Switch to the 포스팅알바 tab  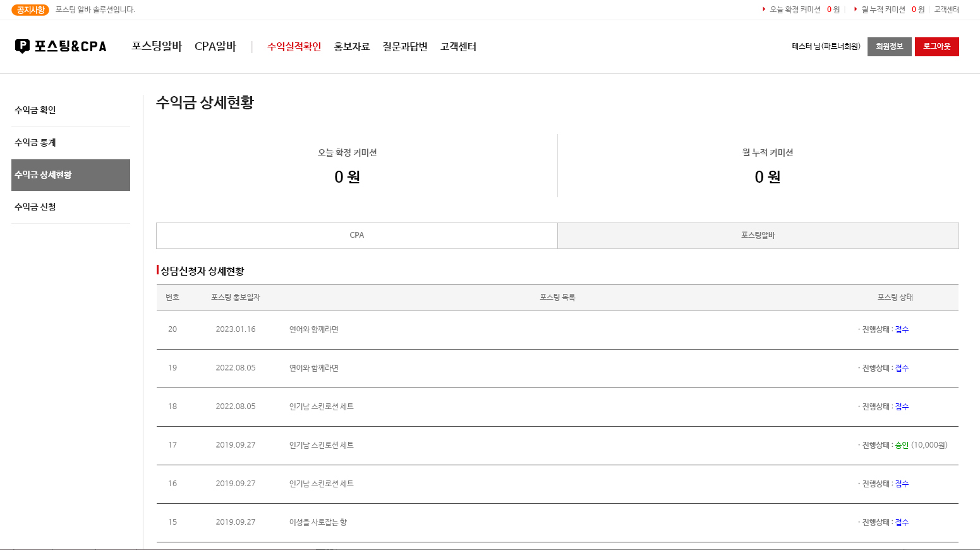(x=758, y=235)
